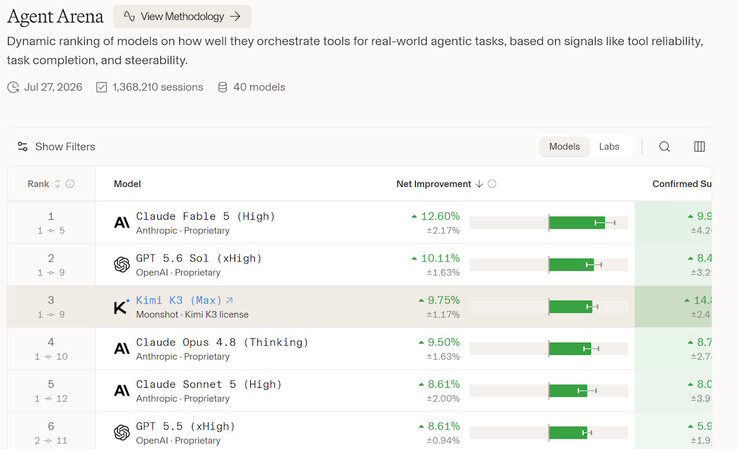738x449 pixels.
Task: Select Claude Fable 5 (High) model name
Action: [205, 216]
